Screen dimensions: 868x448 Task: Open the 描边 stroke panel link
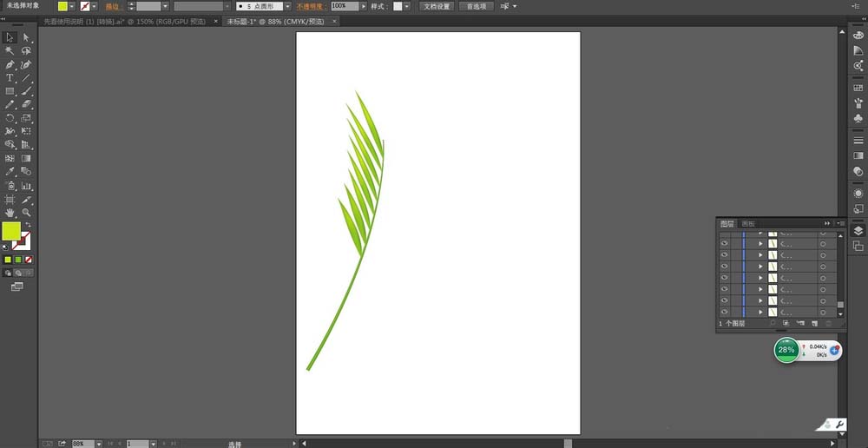click(x=112, y=6)
